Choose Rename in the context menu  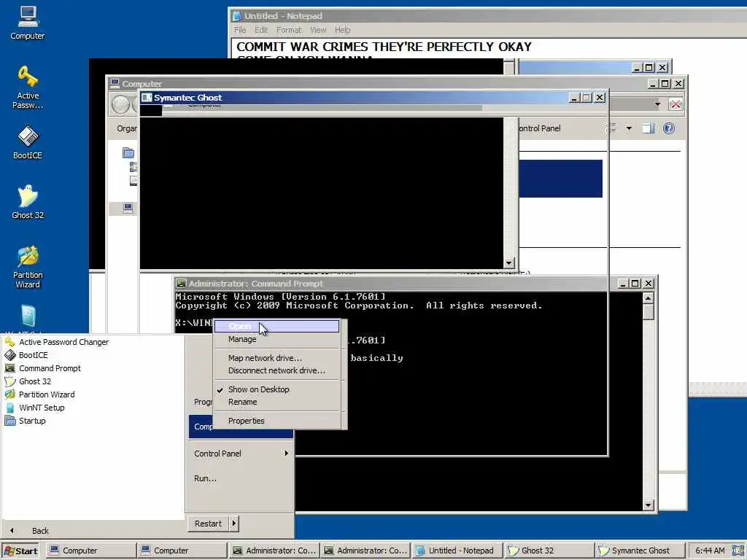pyautogui.click(x=276, y=402)
